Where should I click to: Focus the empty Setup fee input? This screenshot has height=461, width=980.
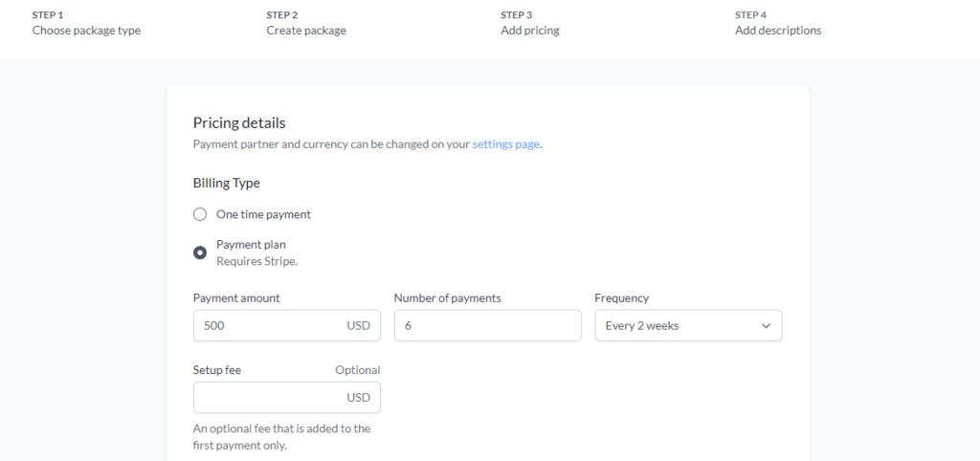(287, 397)
